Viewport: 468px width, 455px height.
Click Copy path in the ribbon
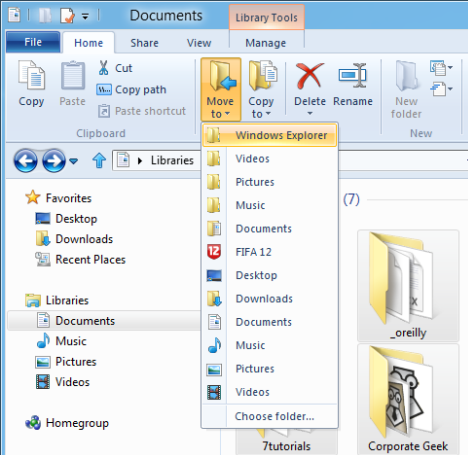click(x=131, y=90)
